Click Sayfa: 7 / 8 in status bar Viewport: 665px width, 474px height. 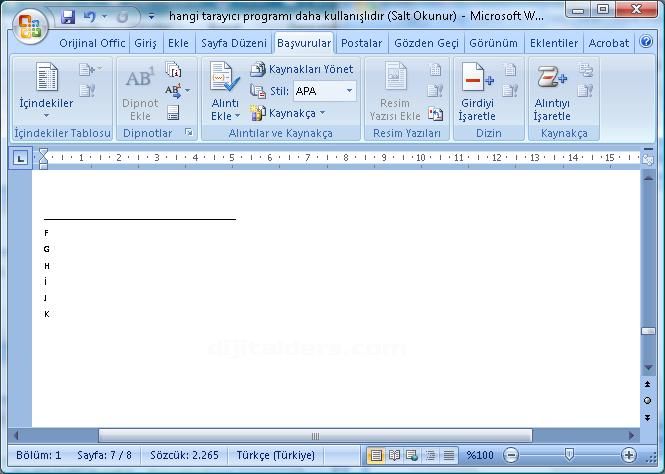104,455
